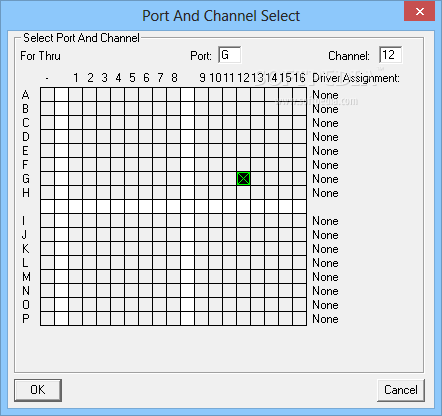Click the Cancel button
This screenshot has width=442, height=416.
point(401,390)
